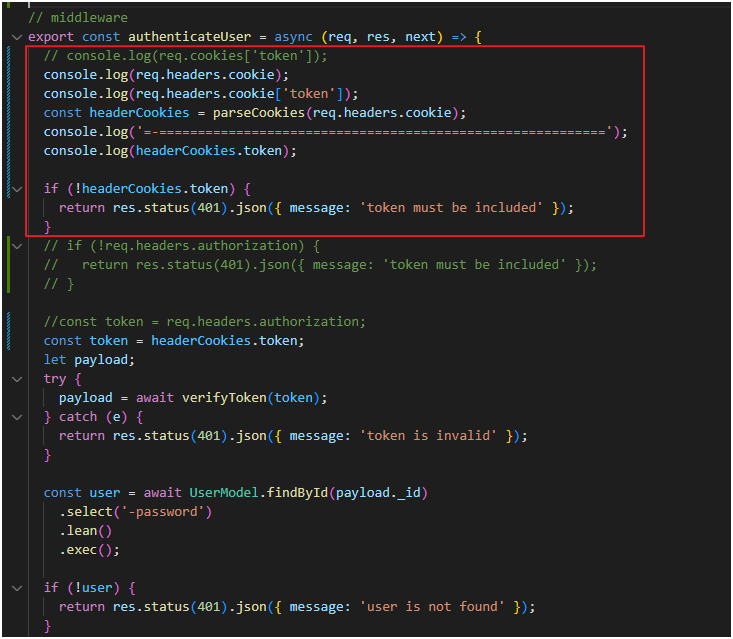Click the 'async' keyword
Screen dimensions: 733x639
click(x=293, y=36)
